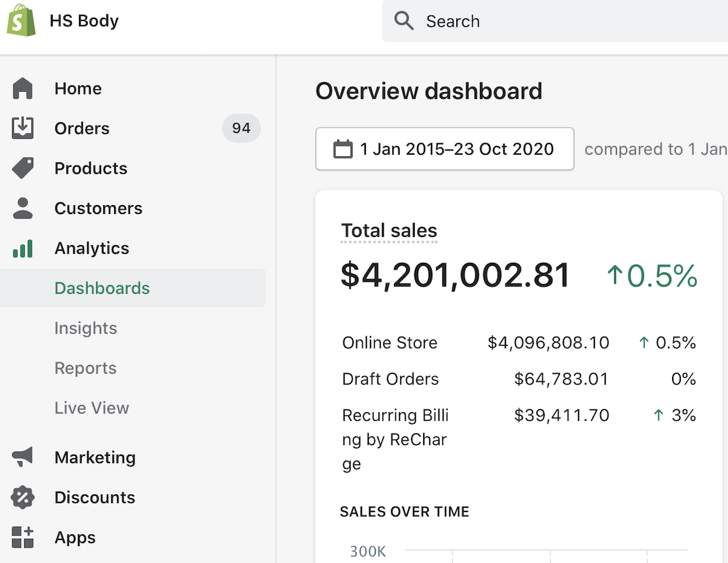Click the Marketing megaphone icon
The height and width of the screenshot is (563, 728).
[x=22, y=457]
